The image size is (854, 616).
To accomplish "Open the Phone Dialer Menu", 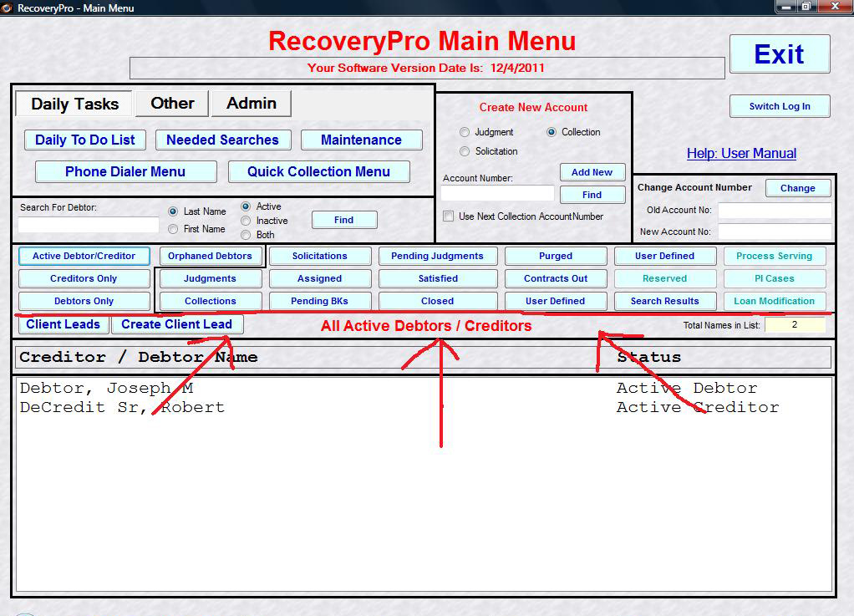I will tap(125, 171).
